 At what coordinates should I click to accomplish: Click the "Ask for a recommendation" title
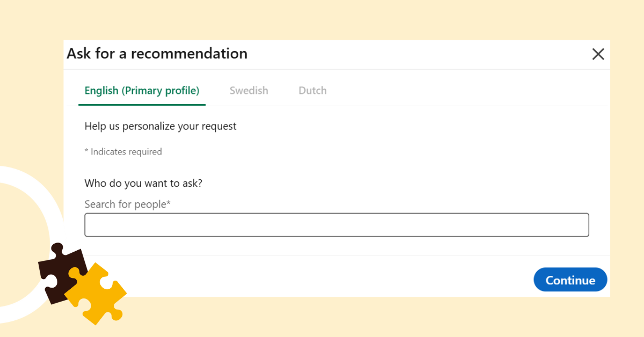[x=157, y=54]
